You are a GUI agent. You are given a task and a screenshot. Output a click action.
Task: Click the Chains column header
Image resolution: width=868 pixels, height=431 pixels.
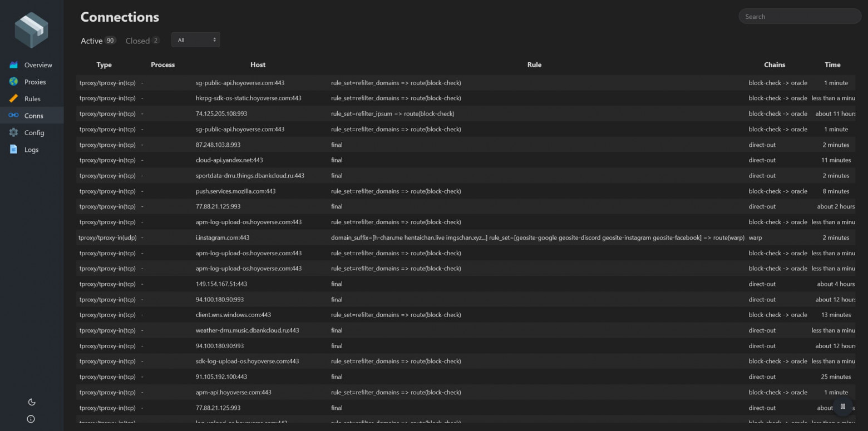coord(775,65)
